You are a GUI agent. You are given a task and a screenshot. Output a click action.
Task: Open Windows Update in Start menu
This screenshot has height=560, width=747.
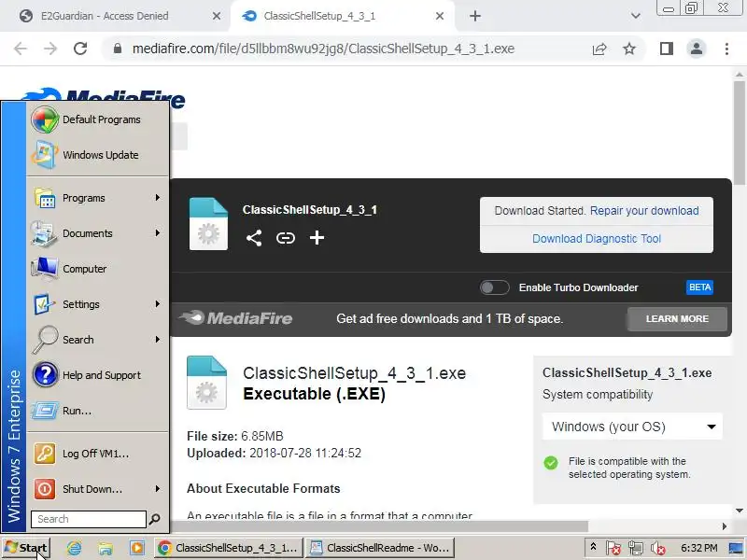[x=98, y=155]
